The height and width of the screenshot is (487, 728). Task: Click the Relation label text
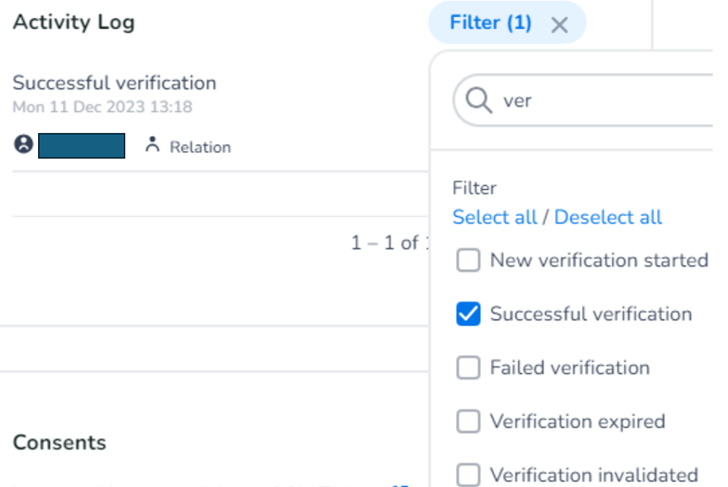click(200, 147)
